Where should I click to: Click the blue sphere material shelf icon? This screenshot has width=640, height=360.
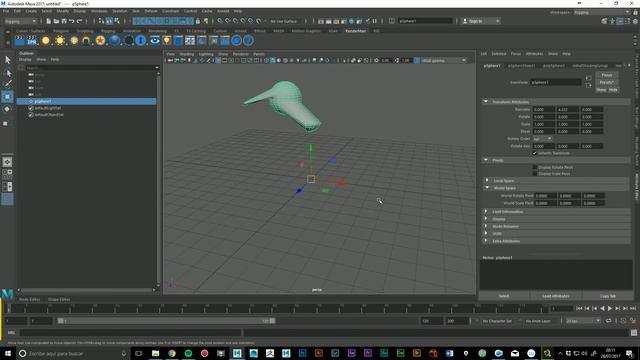pos(115,40)
